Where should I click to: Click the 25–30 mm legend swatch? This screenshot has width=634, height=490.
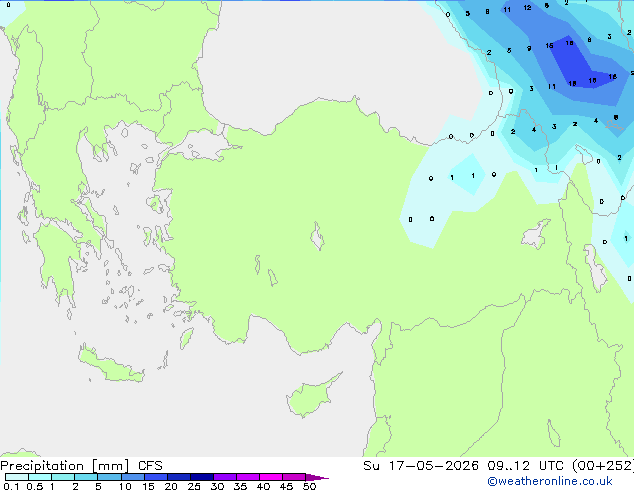click(x=201, y=477)
